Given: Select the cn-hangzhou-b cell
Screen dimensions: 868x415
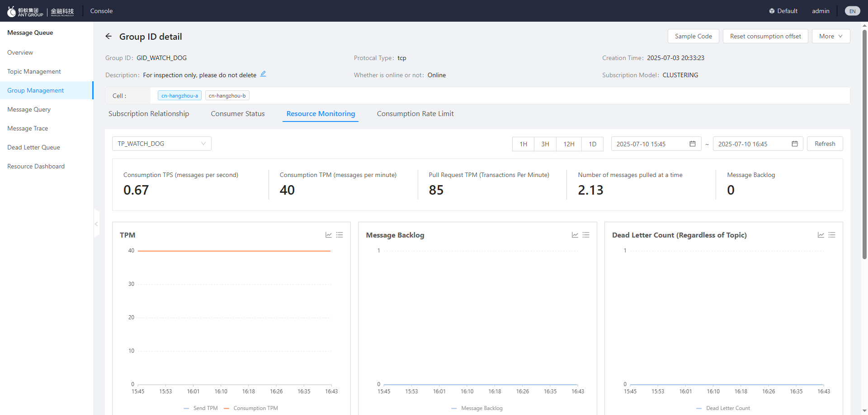Looking at the screenshot, I should (x=227, y=95).
